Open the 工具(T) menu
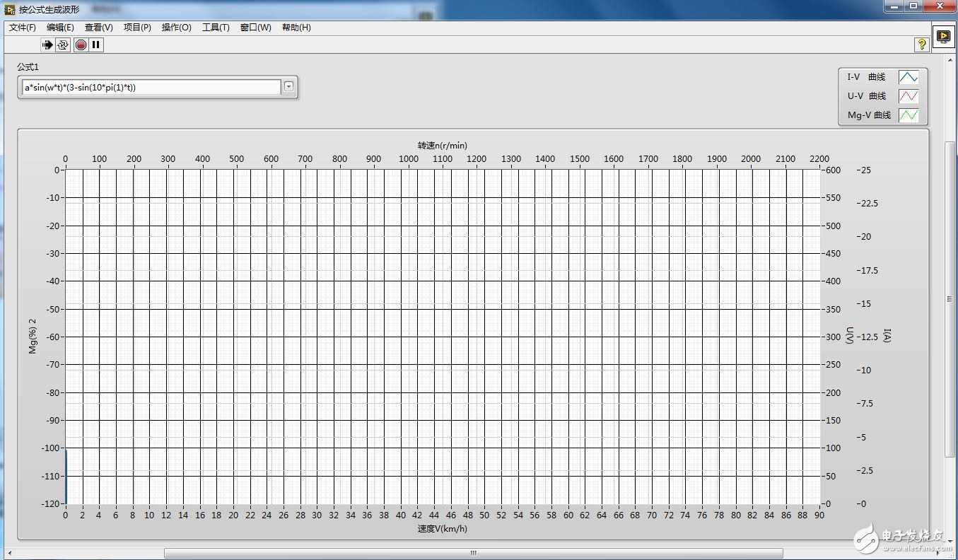Image resolution: width=958 pixels, height=560 pixels. (216, 28)
